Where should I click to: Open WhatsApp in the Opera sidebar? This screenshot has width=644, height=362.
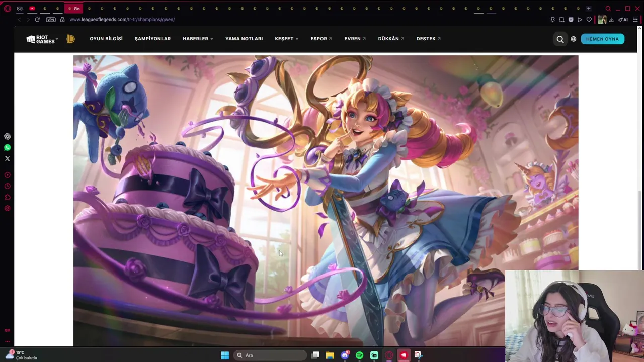click(x=7, y=147)
